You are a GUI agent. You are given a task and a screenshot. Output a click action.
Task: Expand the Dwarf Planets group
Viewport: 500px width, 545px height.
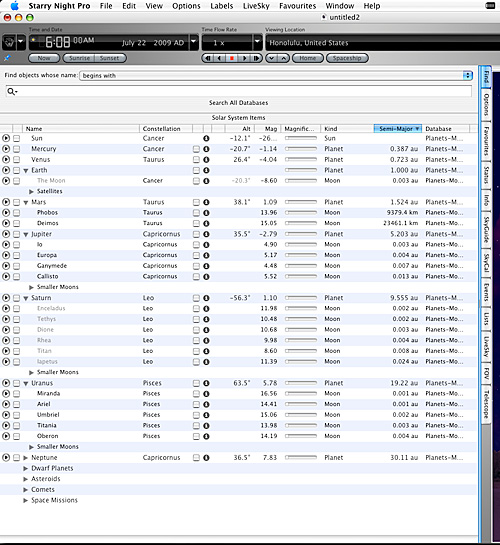point(25,469)
